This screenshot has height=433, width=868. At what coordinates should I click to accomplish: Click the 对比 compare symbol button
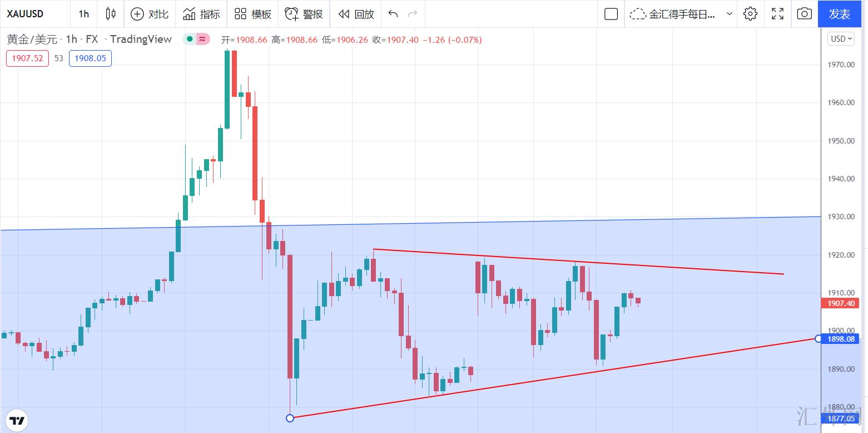pos(149,14)
